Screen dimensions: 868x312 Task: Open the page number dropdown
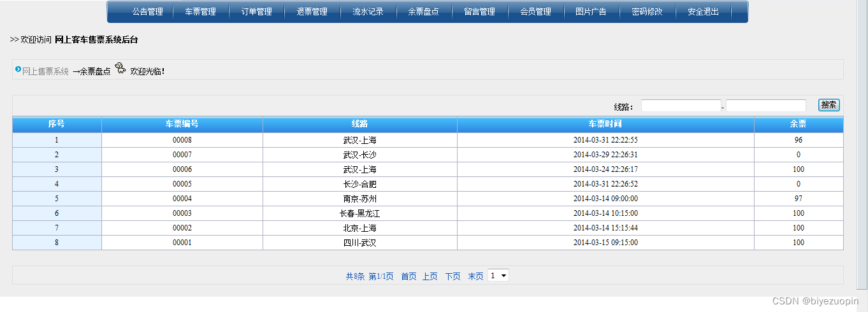coord(498,276)
